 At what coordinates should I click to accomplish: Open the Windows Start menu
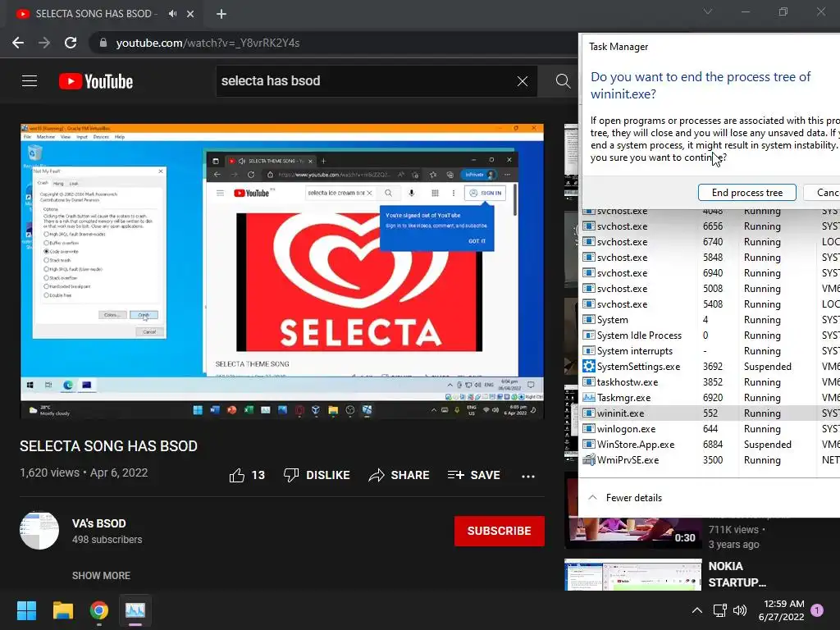tap(26, 610)
